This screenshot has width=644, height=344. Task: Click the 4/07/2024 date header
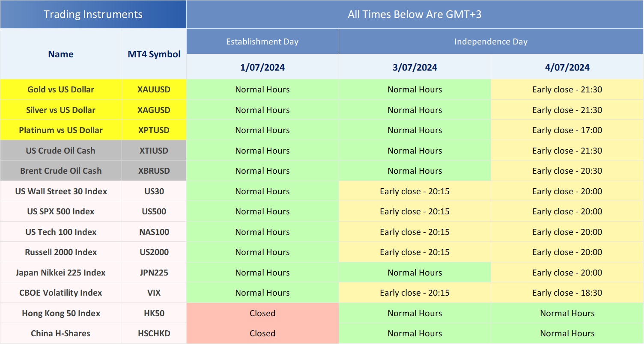pyautogui.click(x=567, y=67)
